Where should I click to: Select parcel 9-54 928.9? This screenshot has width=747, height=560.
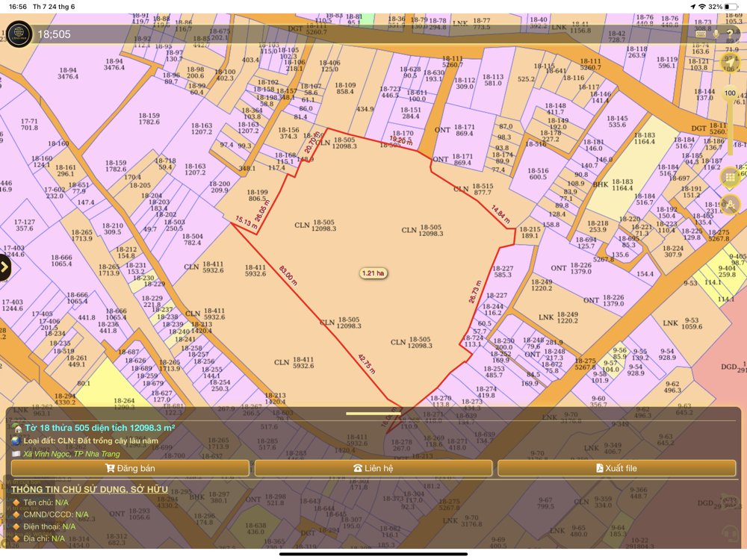(667, 354)
